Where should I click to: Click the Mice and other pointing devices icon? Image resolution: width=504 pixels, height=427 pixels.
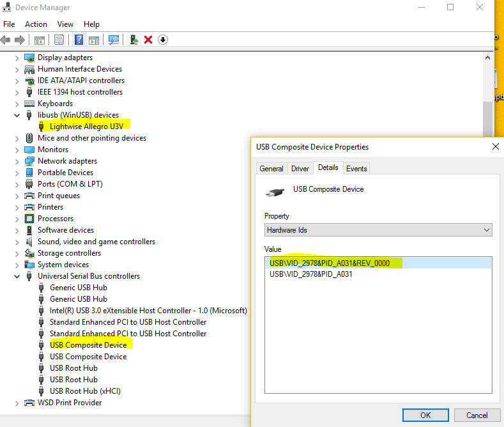29,138
